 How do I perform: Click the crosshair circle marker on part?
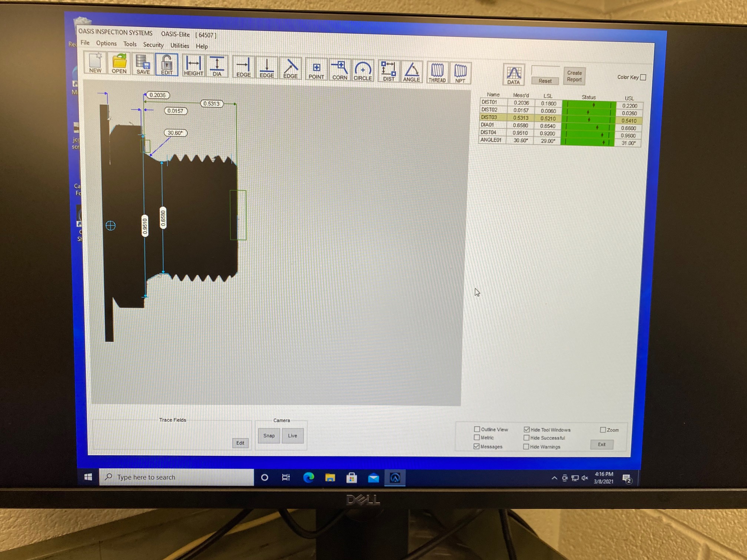(110, 225)
